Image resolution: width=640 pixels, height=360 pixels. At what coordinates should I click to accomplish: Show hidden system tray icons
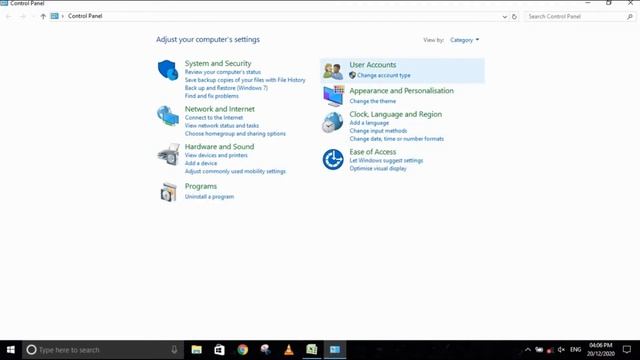pyautogui.click(x=527, y=350)
